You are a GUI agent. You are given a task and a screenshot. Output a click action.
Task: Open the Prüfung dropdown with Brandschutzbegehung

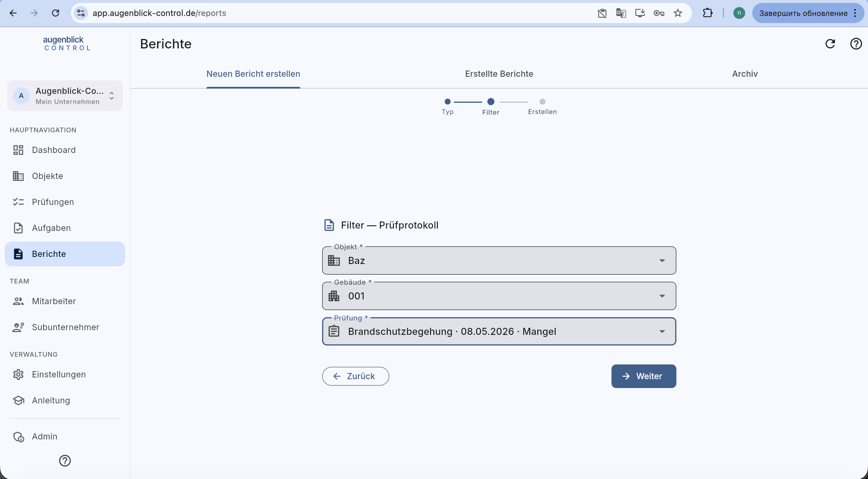(x=499, y=331)
